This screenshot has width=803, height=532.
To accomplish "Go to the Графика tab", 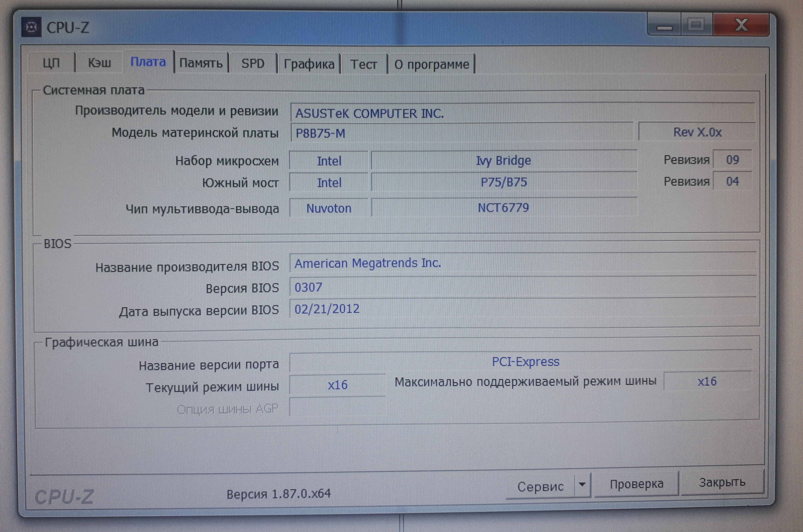I will coord(309,64).
